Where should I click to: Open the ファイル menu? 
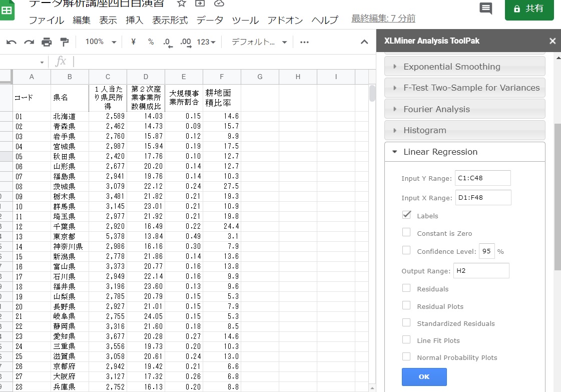pos(47,20)
